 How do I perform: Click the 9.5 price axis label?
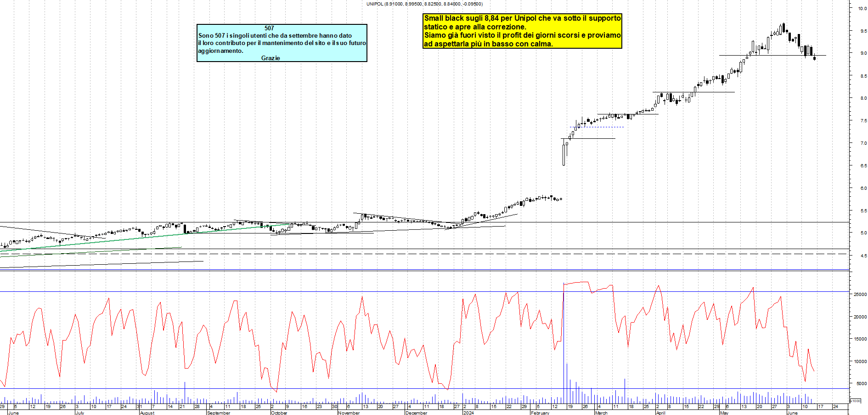pyautogui.click(x=863, y=31)
